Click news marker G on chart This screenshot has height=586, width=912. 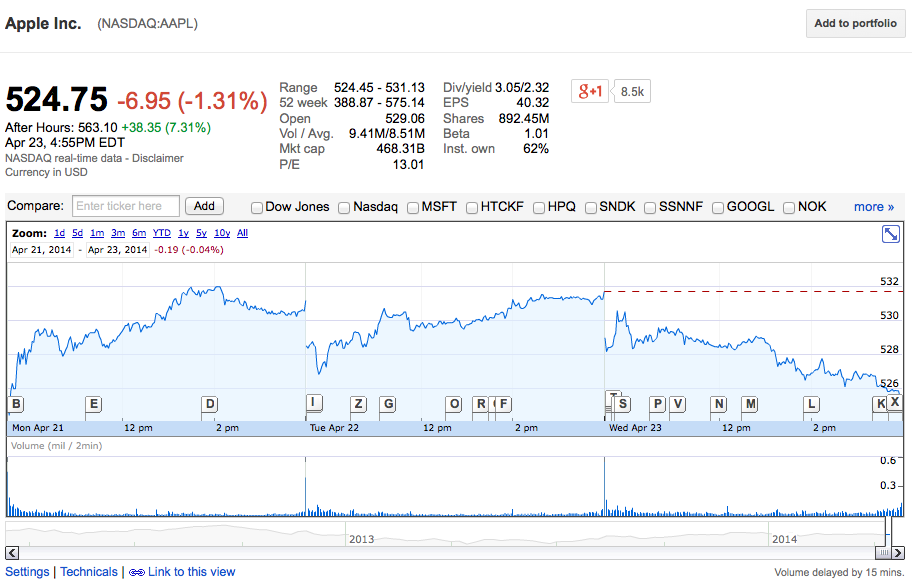[x=387, y=404]
